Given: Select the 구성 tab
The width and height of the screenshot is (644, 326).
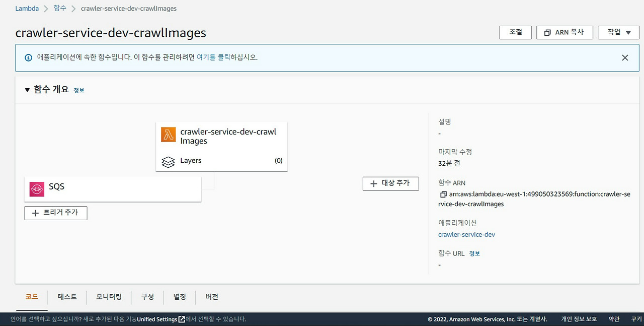Looking at the screenshot, I should 147,297.
